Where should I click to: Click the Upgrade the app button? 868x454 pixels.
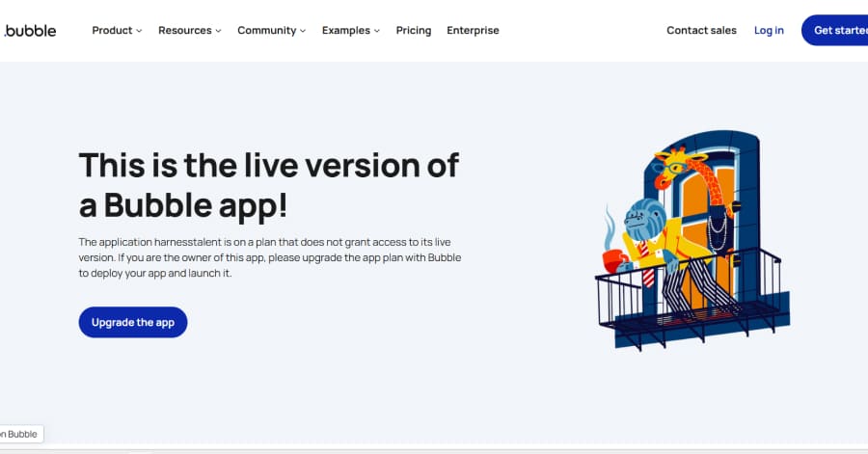click(133, 322)
